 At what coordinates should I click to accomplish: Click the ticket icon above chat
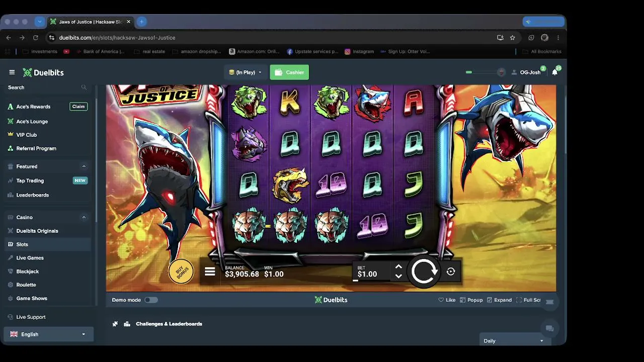(x=549, y=302)
